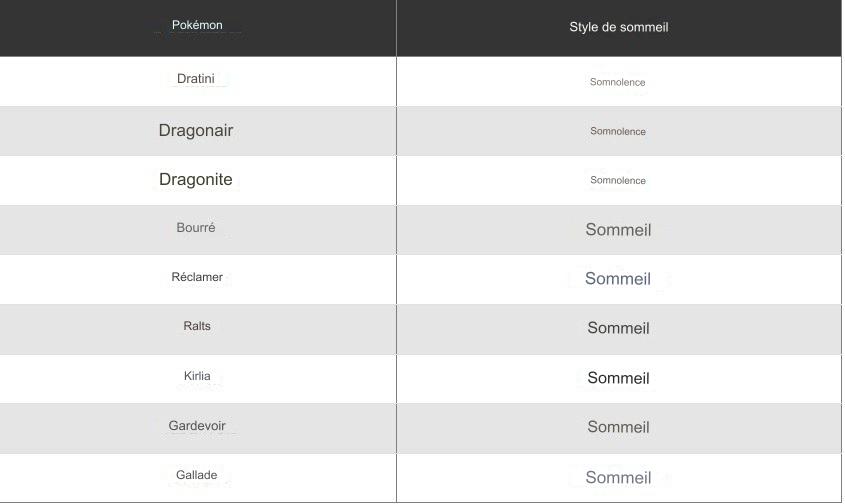Click Somnolence in the Dragonite row
Viewport: 845px width, 504px height.
click(618, 181)
